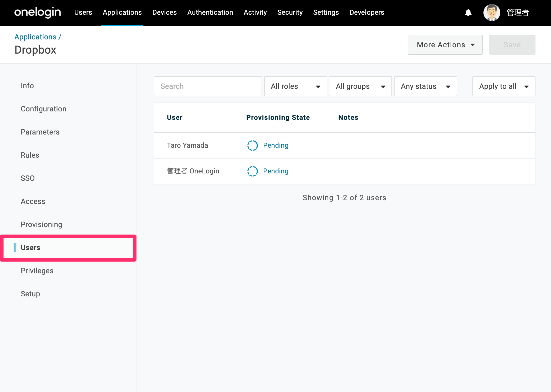
Task: Expand the All roles filter
Action: tap(295, 86)
